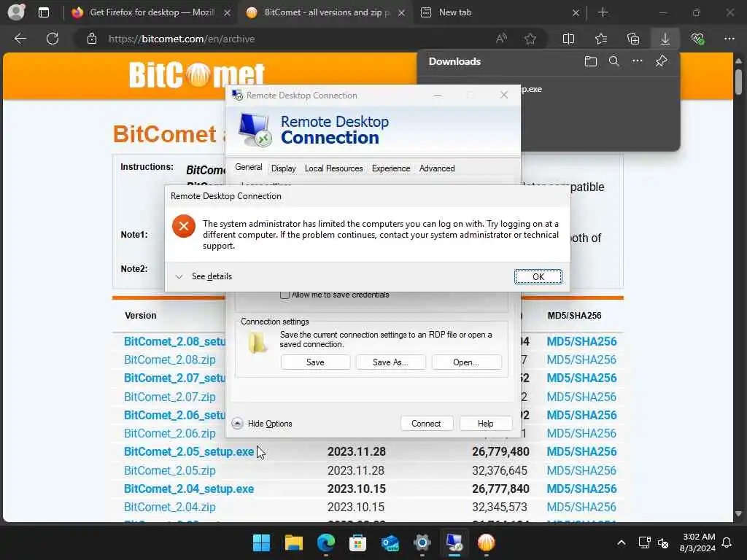Screen dimensions: 747x560
Task: Click the Read aloud icon
Action: [x=501, y=39]
